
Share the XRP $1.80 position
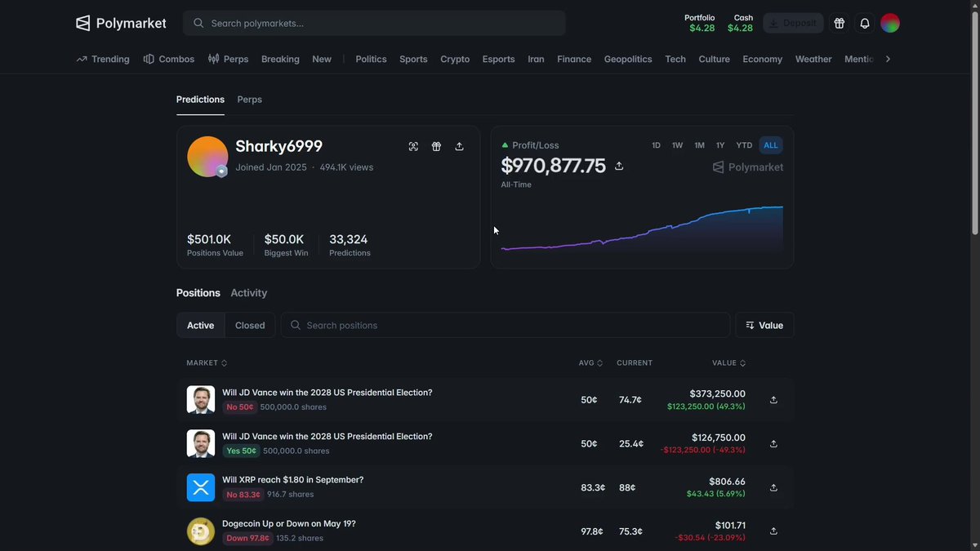(x=773, y=488)
